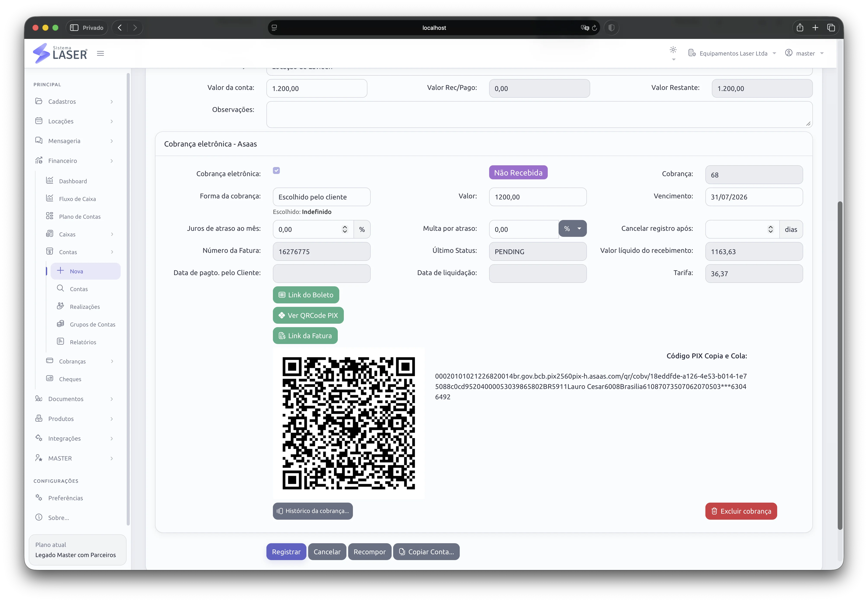Click the Sistema Laser logo
The width and height of the screenshot is (868, 602).
60,53
